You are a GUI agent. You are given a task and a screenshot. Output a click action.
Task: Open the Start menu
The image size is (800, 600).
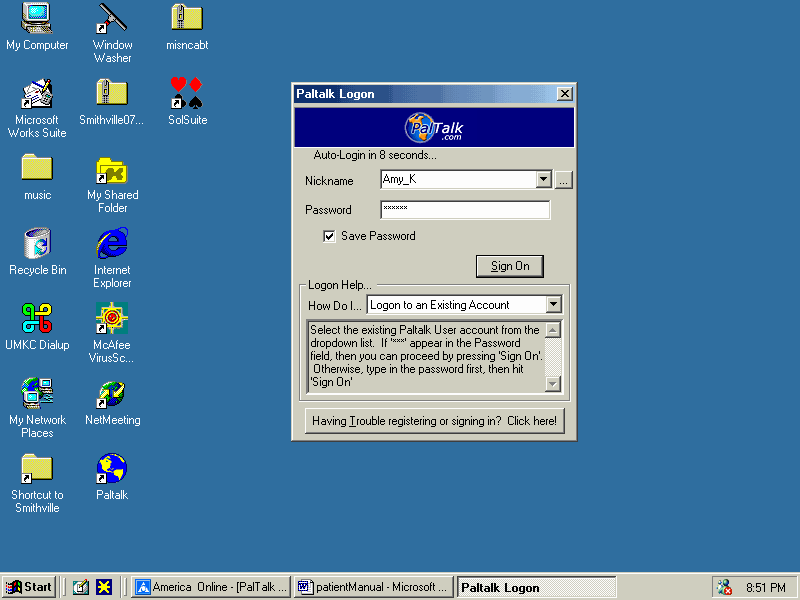29,587
